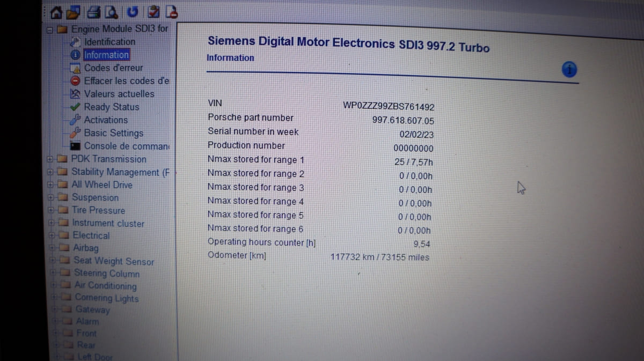This screenshot has height=361, width=644.
Task: Select the Ready Status item
Action: 111,107
